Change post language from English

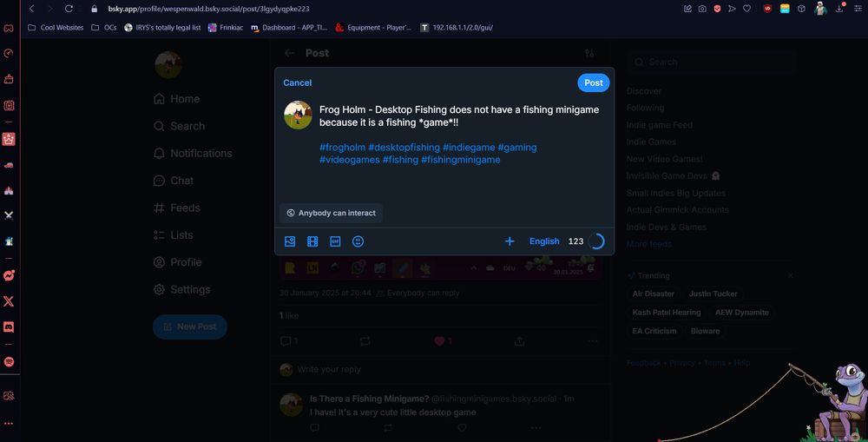click(544, 241)
